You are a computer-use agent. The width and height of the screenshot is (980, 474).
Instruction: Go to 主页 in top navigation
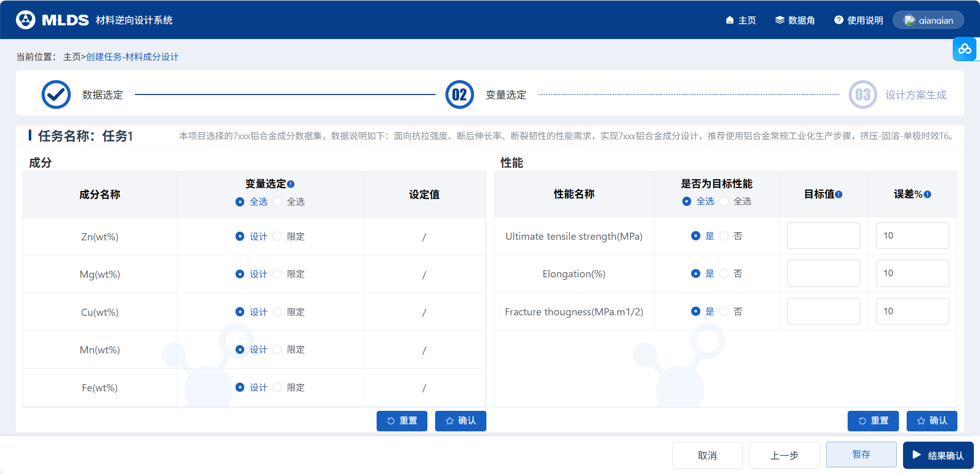pyautogui.click(x=741, y=20)
